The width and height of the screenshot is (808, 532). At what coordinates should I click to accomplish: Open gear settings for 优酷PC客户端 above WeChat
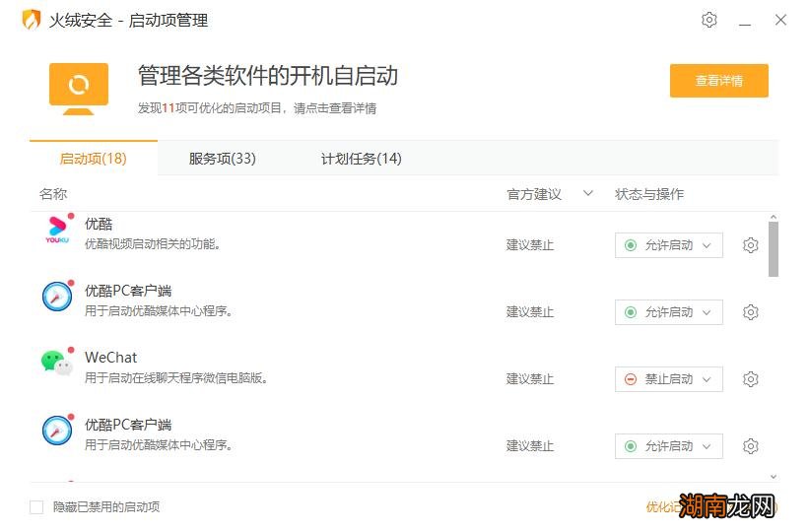pyautogui.click(x=750, y=312)
